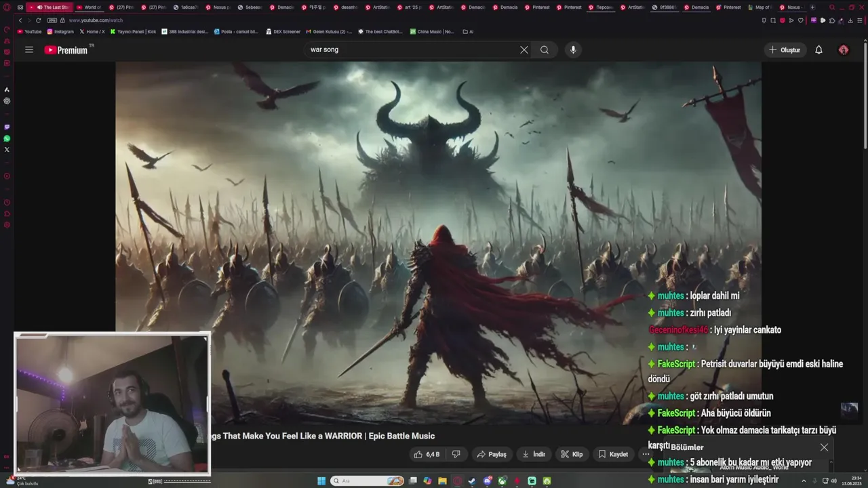The height and width of the screenshot is (488, 868).
Task: Open the account avatar menu
Action: pos(844,49)
